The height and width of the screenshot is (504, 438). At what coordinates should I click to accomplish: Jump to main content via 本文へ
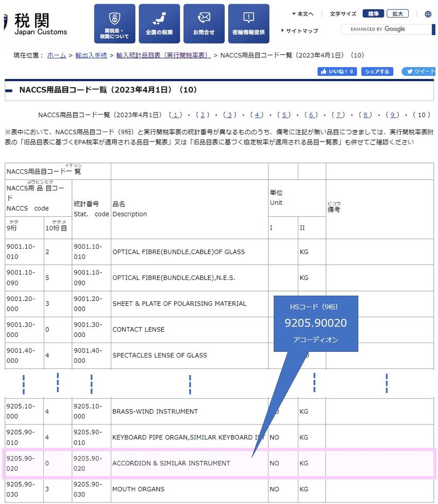pos(302,14)
